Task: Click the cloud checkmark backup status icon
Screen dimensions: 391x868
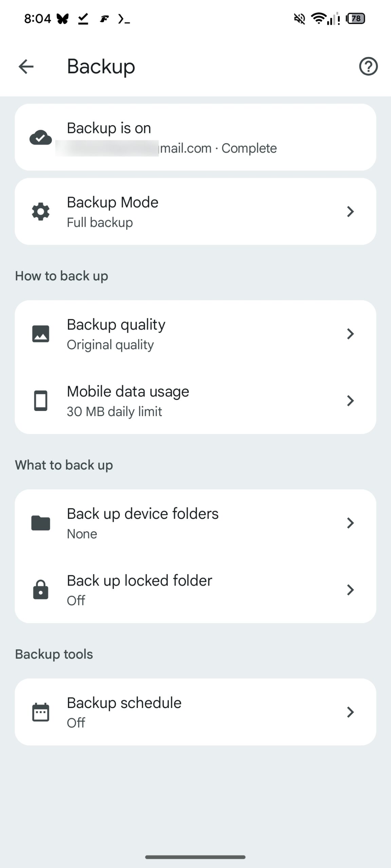Action: point(41,137)
